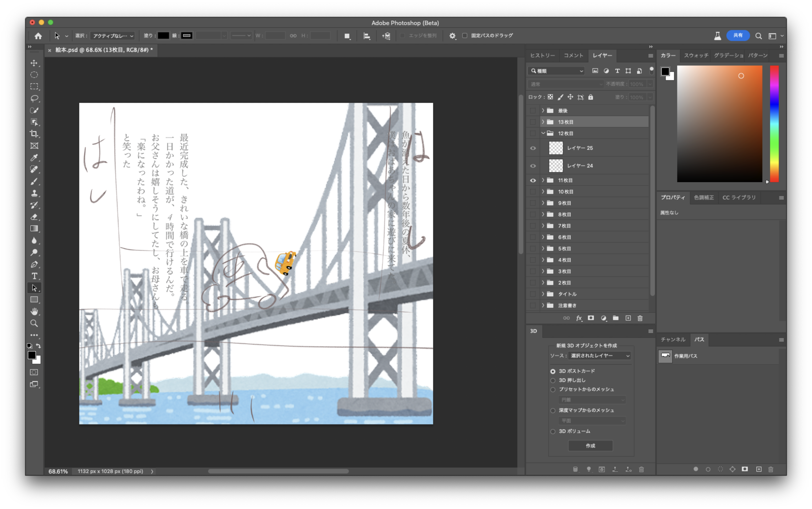Open the ソース dropdown in 3D panel
Screen dimensions: 812x509
600,356
